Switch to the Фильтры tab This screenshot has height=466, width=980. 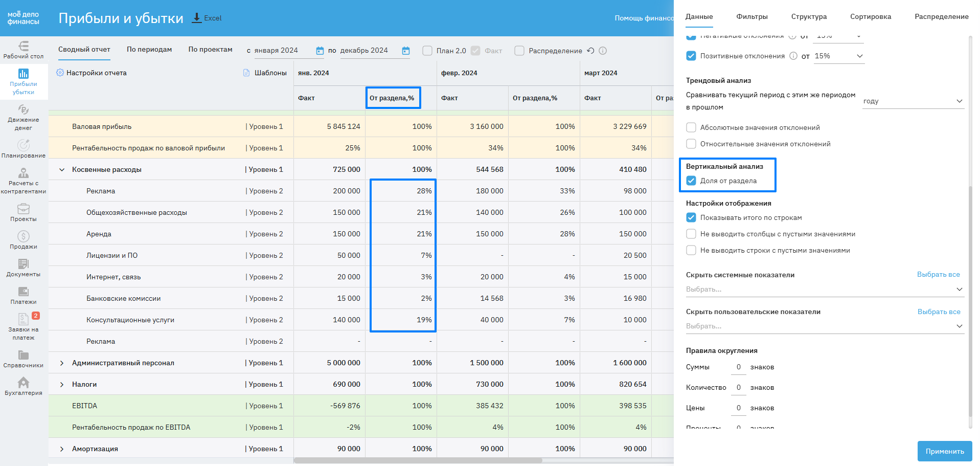[751, 16]
